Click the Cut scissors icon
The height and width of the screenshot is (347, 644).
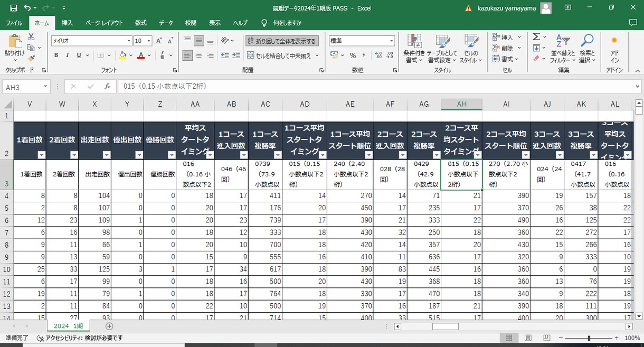pos(31,37)
